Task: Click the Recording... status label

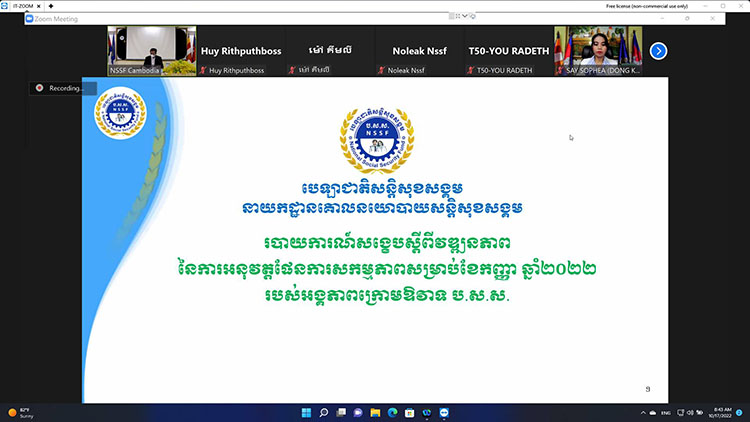Action: pyautogui.click(x=66, y=88)
